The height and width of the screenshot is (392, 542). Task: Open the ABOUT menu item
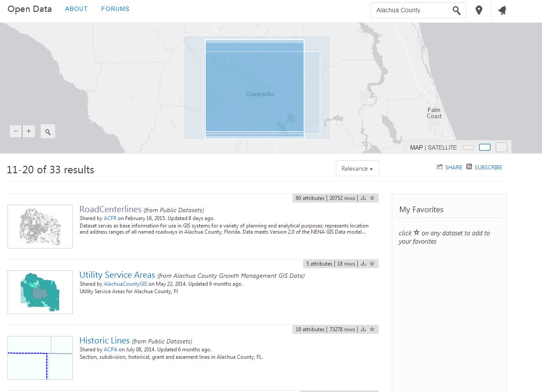tap(76, 9)
